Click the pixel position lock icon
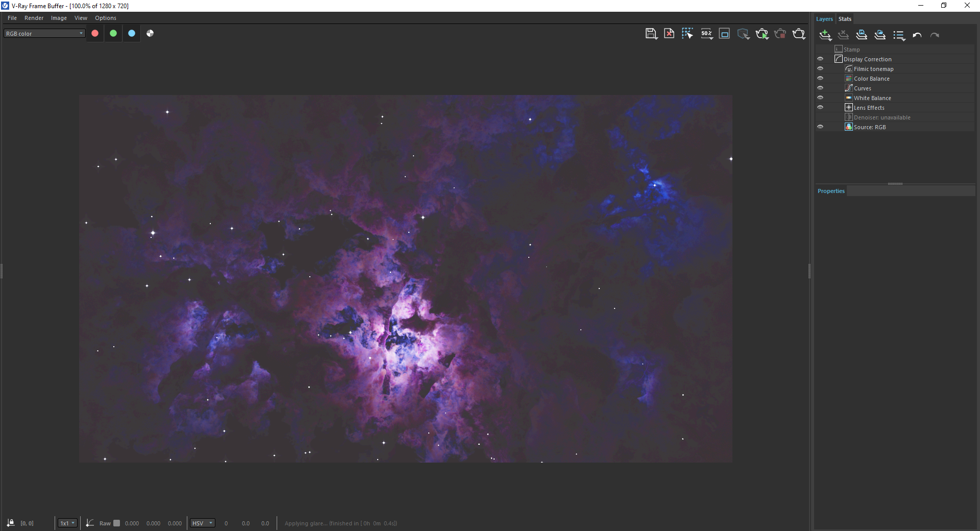980x531 pixels. pyautogui.click(x=11, y=523)
